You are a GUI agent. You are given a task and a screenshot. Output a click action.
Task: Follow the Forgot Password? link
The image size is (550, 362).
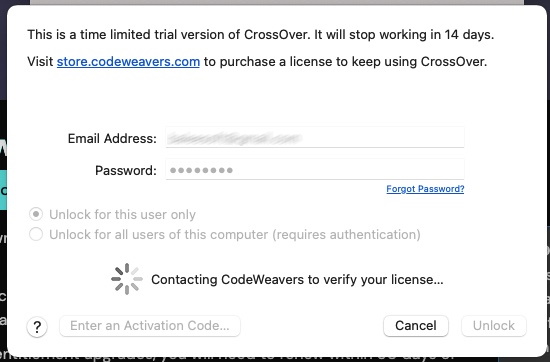coord(425,189)
